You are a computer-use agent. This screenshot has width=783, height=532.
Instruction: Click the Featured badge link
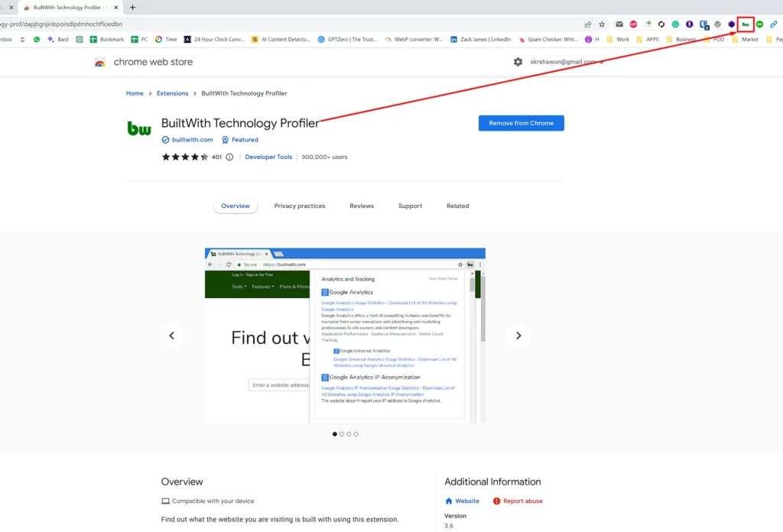click(x=239, y=140)
